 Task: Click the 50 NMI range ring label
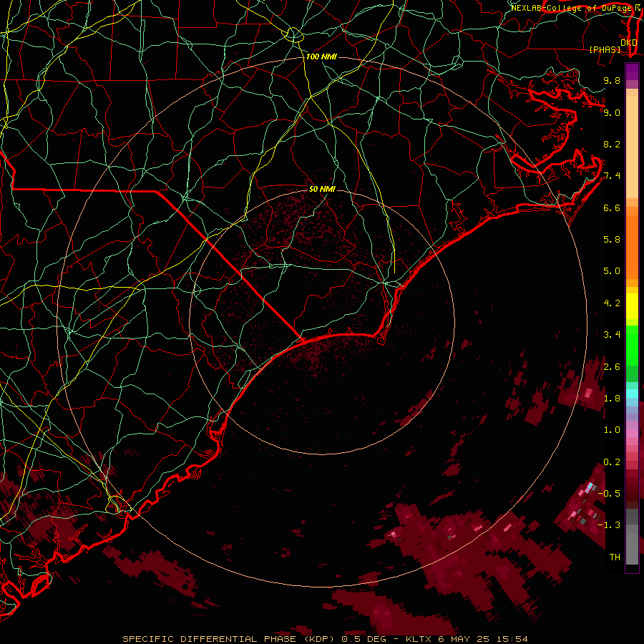(322, 189)
